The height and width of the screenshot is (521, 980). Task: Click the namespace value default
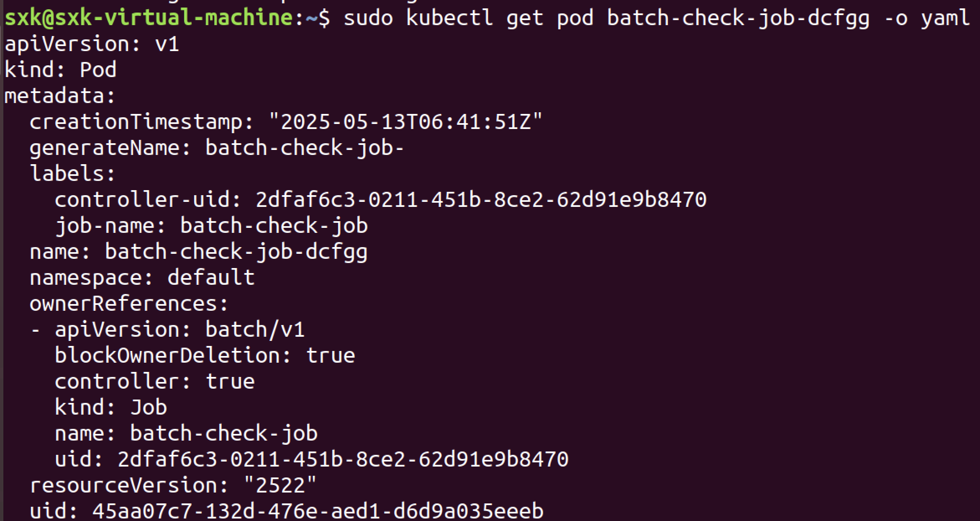pos(211,278)
